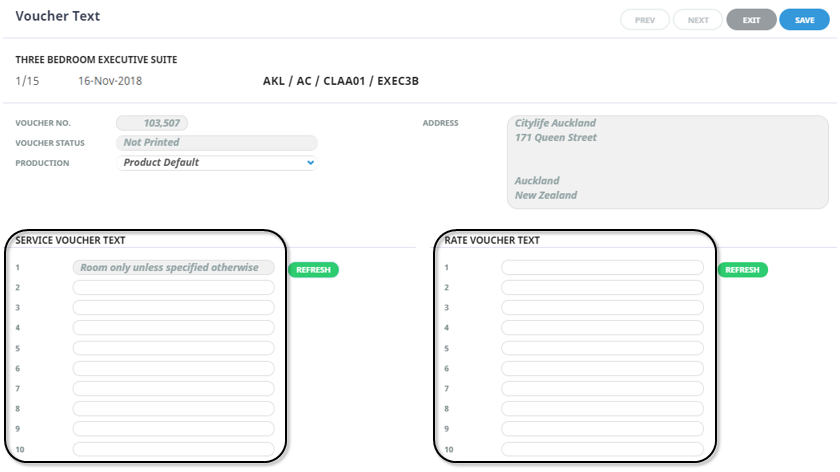
Task: Select Service Voucher Text line 2
Action: (173, 288)
